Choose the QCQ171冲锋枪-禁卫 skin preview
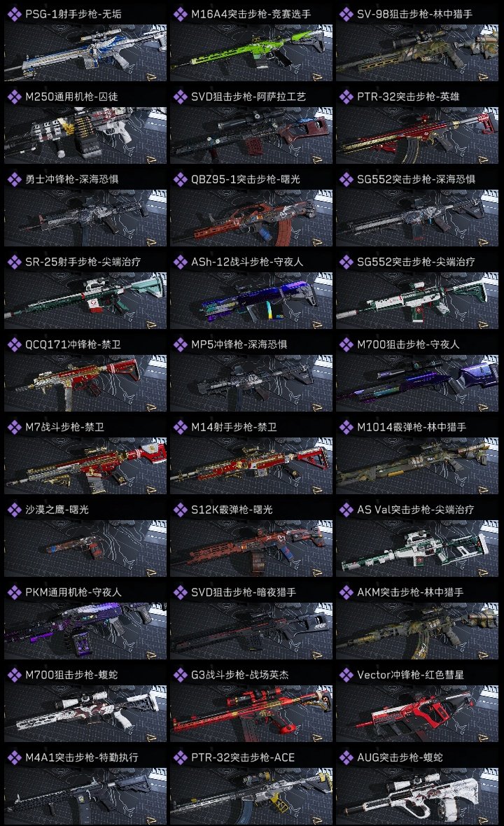The image size is (504, 826). [85, 384]
